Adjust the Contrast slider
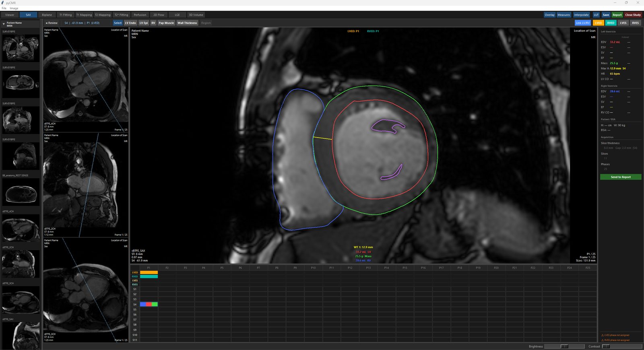 click(622, 346)
